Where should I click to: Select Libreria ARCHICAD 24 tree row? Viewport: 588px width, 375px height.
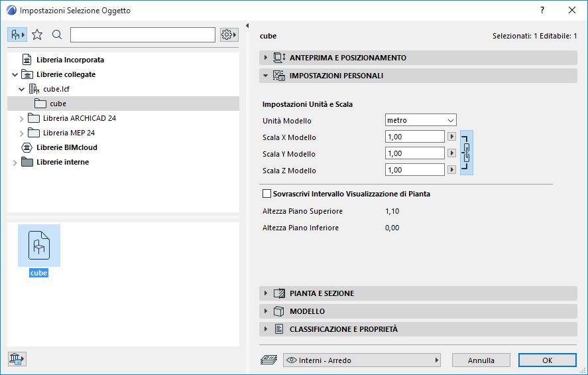pos(123,118)
